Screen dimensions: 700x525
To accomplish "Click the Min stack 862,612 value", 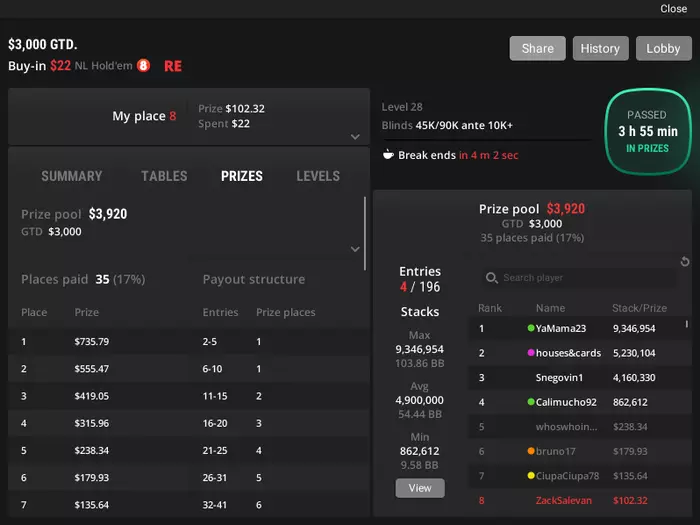I will [x=420, y=451].
